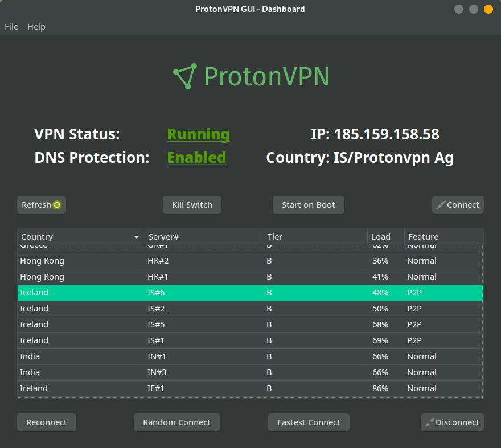The height and width of the screenshot is (448, 501).
Task: Click the Refresh button
Action: click(x=41, y=204)
